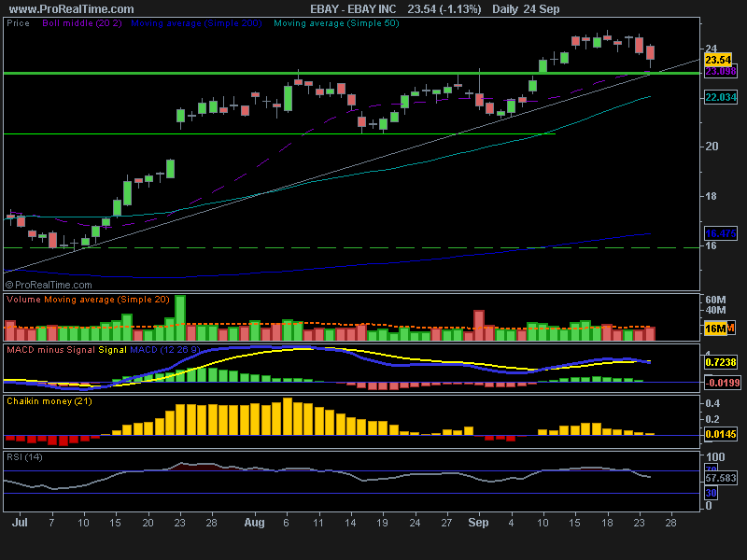Viewport: 747px width, 560px height.
Task: Click the 7 date label after Jul
Action: [x=51, y=523]
